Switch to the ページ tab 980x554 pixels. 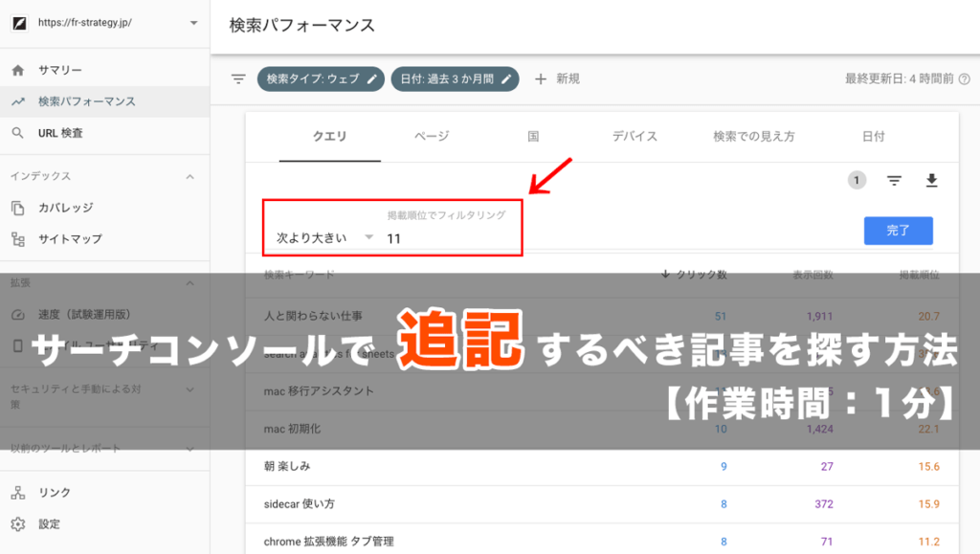432,136
